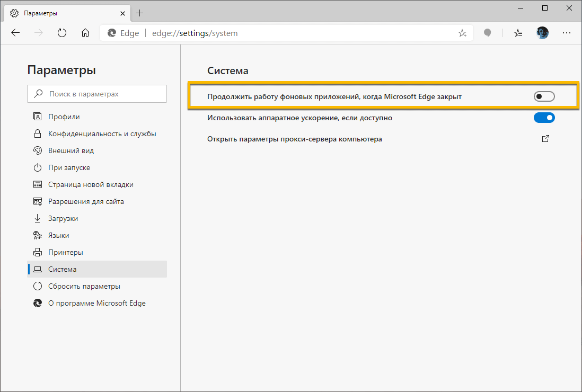The image size is (582, 392).
Task: Click the external link icon for proxy settings
Action: click(x=545, y=138)
